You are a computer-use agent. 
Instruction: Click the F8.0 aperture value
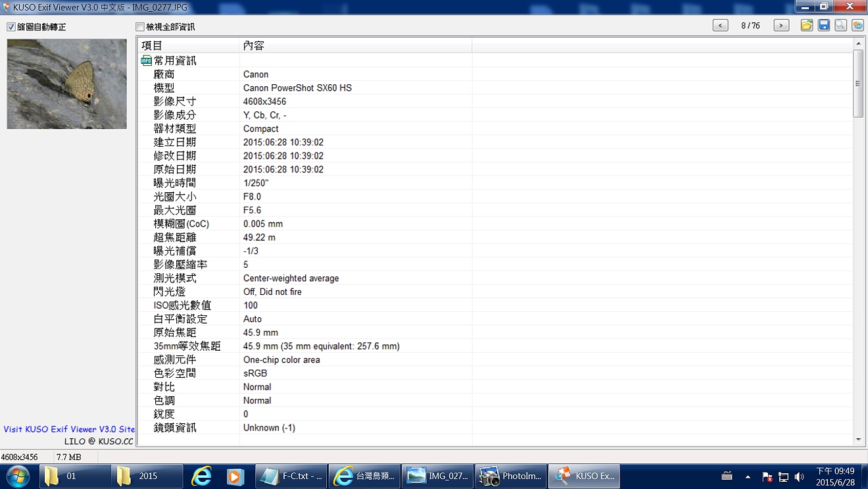252,197
